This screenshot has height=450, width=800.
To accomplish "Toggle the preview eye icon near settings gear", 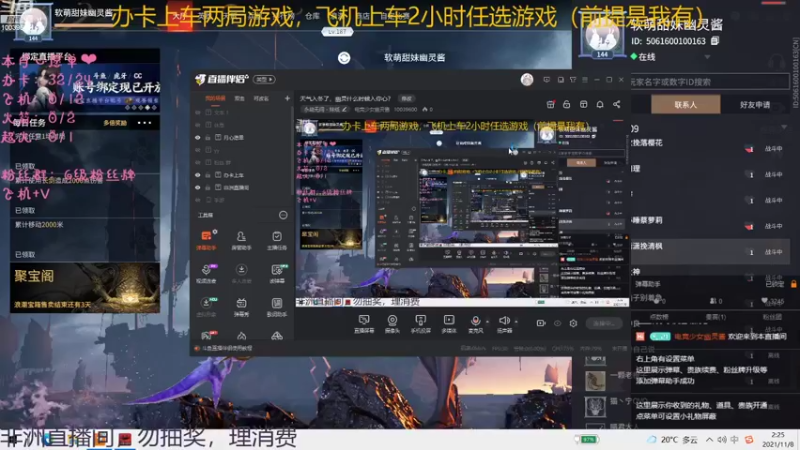I will coord(558,323).
